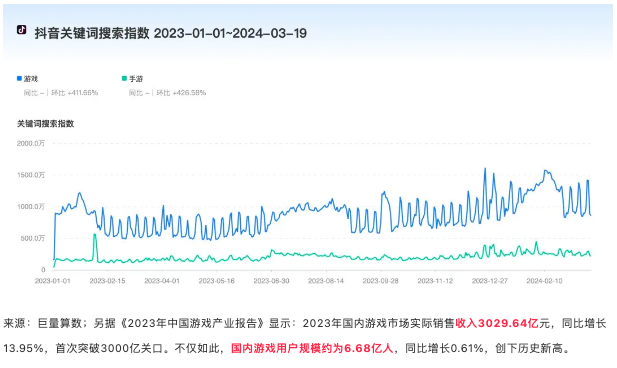Viewport: 617px width, 368px height.
Task: Click the 1500.0万 y-axis label
Action: coord(31,175)
